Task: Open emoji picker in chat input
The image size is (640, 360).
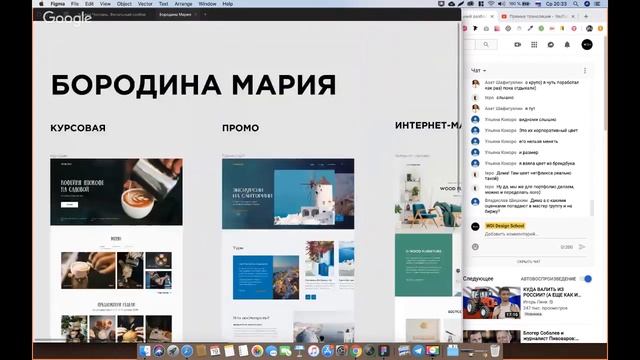Action: tap(475, 247)
